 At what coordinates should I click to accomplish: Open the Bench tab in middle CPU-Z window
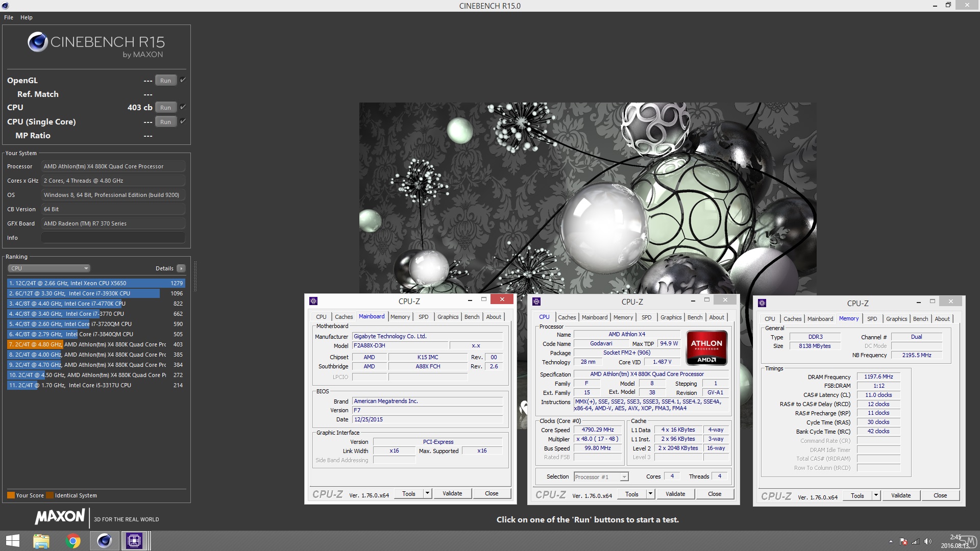coord(695,317)
